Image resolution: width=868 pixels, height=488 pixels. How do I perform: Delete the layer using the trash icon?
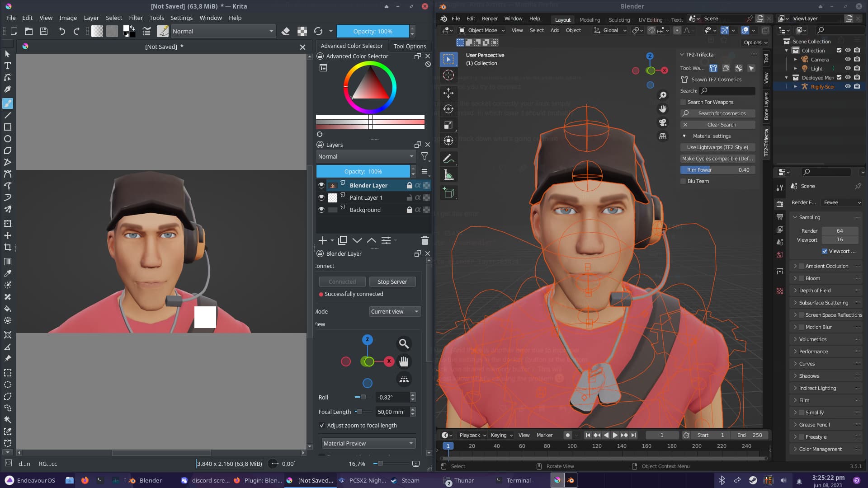(x=425, y=240)
